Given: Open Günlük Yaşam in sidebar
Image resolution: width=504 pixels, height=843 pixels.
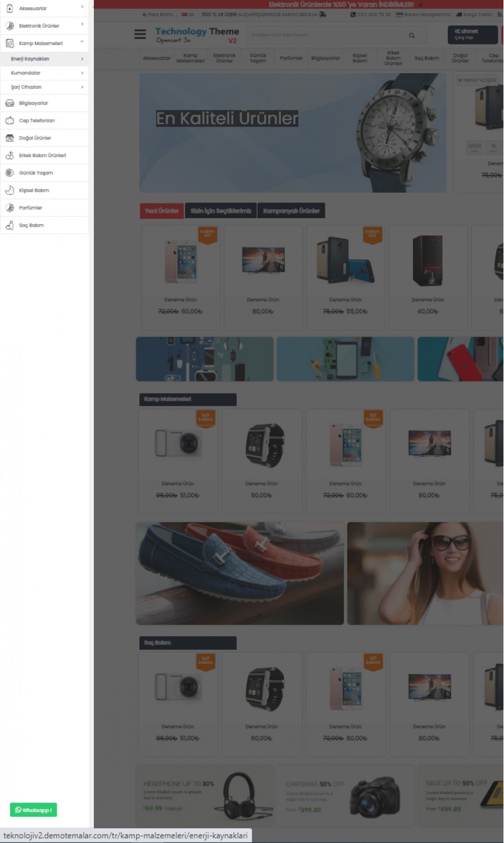Looking at the screenshot, I should pos(36,173).
